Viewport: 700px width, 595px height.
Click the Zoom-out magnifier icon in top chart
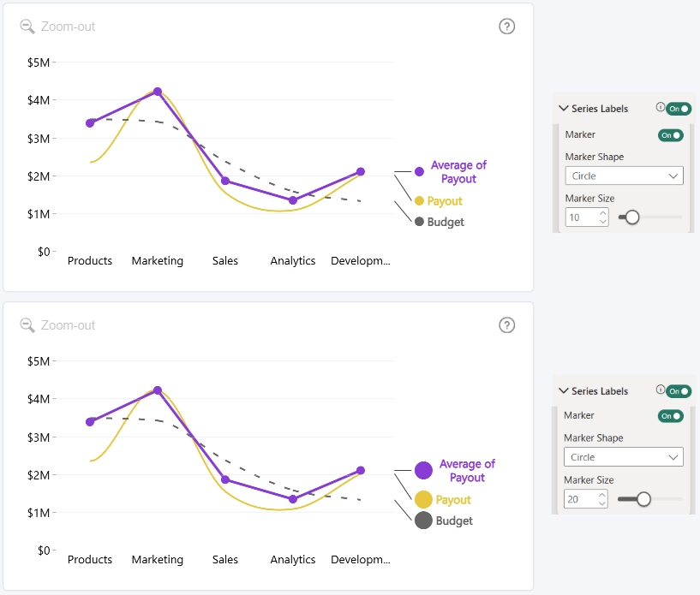click(27, 27)
